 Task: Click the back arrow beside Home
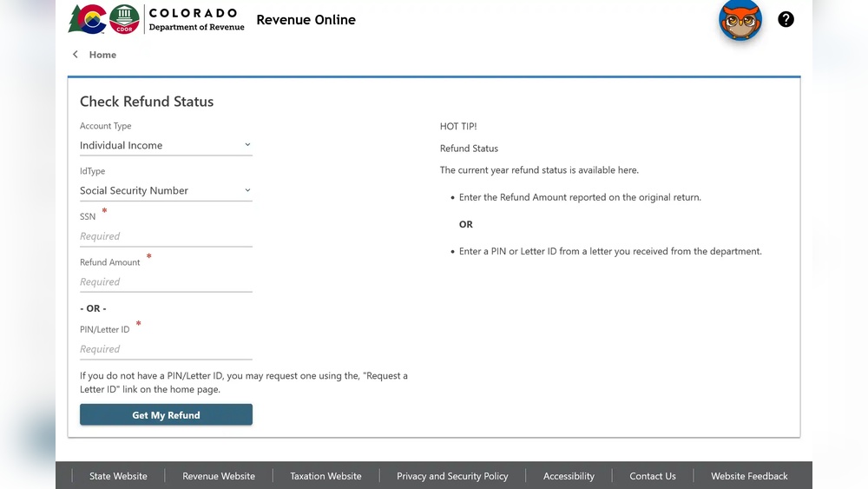pyautogui.click(x=76, y=55)
